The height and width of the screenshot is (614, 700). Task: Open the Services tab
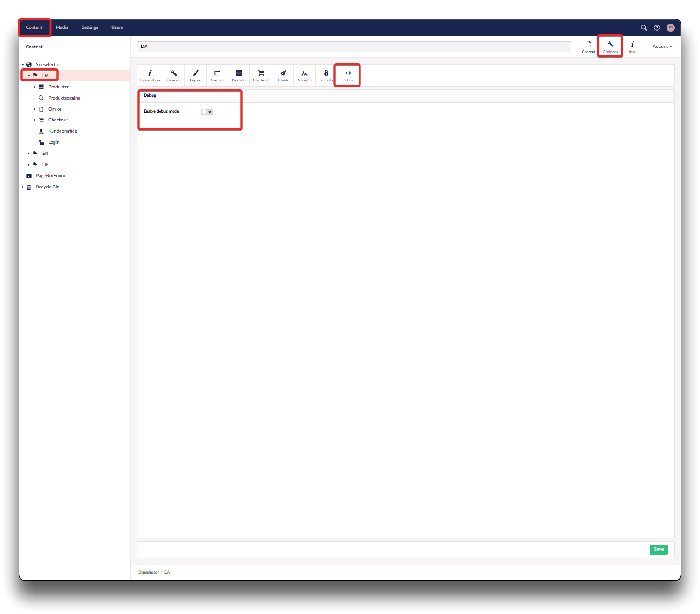coord(305,75)
